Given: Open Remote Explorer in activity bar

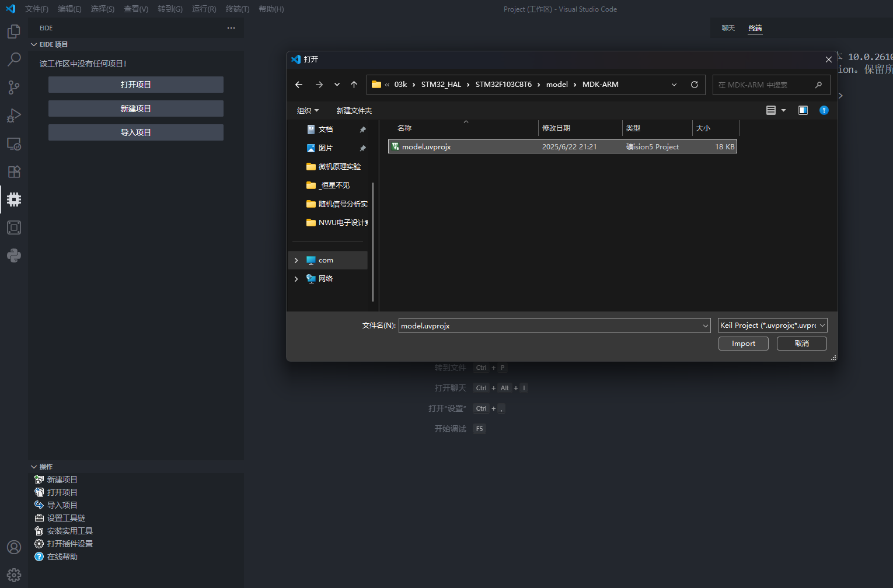Looking at the screenshot, I should [x=14, y=143].
